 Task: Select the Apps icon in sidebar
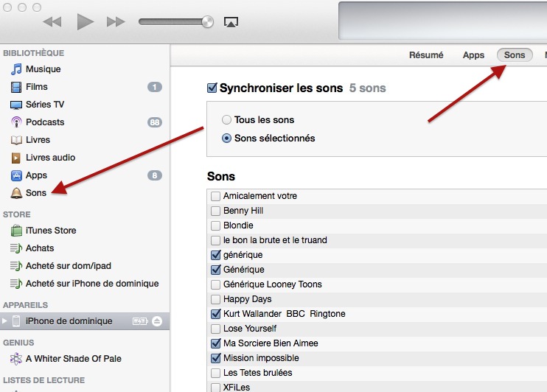click(16, 175)
